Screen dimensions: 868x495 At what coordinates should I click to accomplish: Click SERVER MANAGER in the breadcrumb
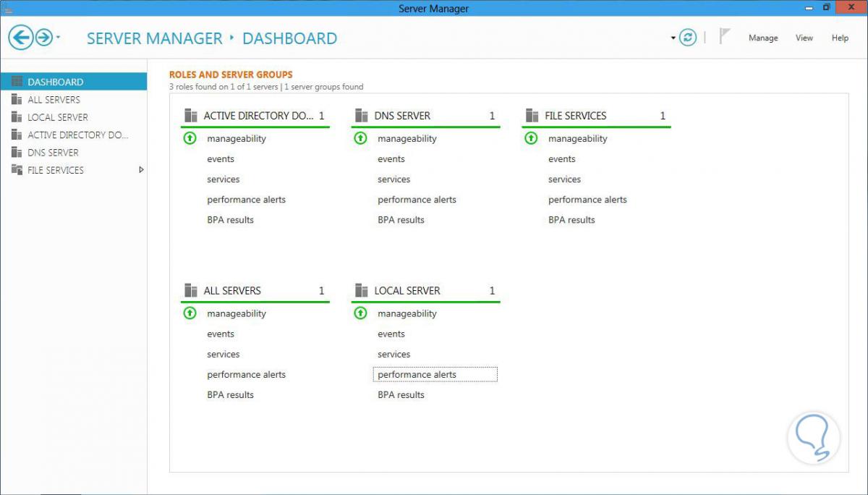coord(155,38)
